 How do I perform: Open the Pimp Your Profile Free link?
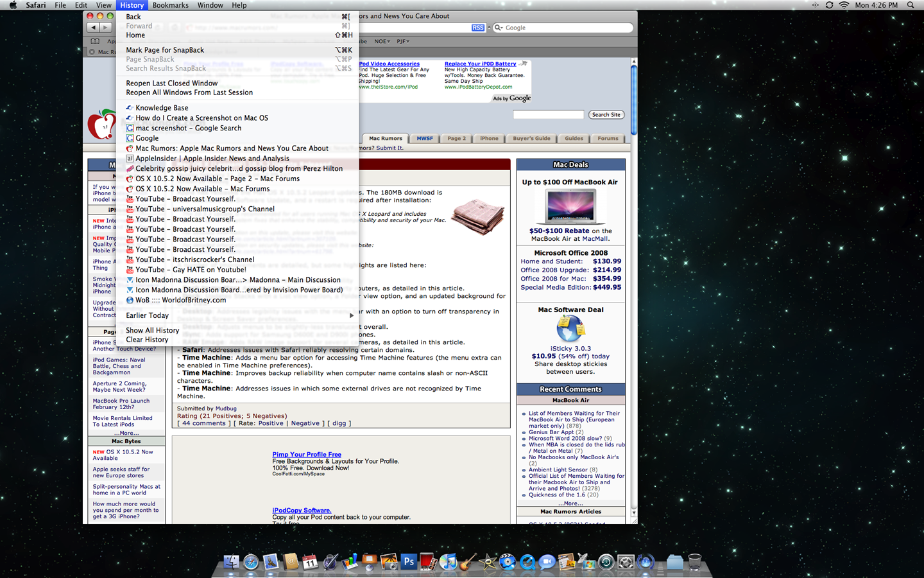click(306, 455)
